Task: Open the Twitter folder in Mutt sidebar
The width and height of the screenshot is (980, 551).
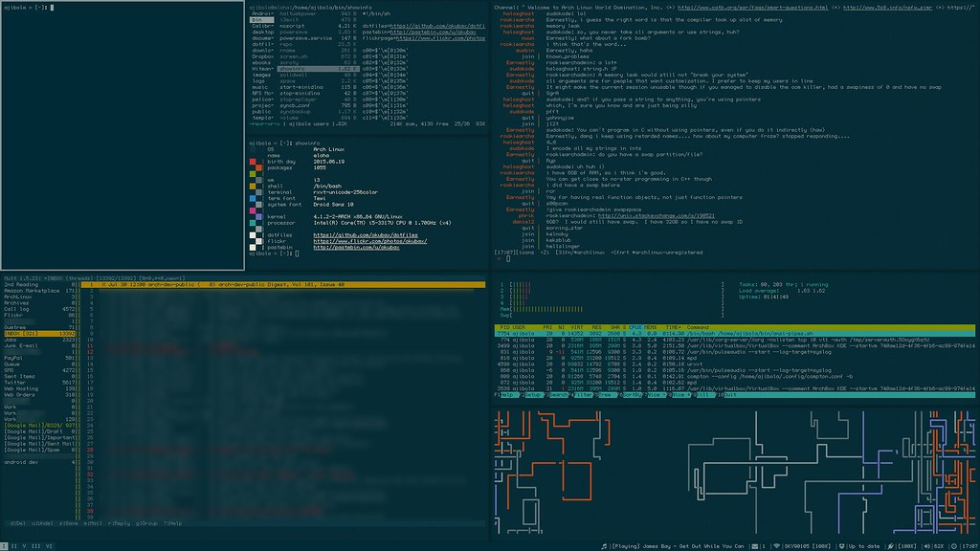Action: coord(39,383)
